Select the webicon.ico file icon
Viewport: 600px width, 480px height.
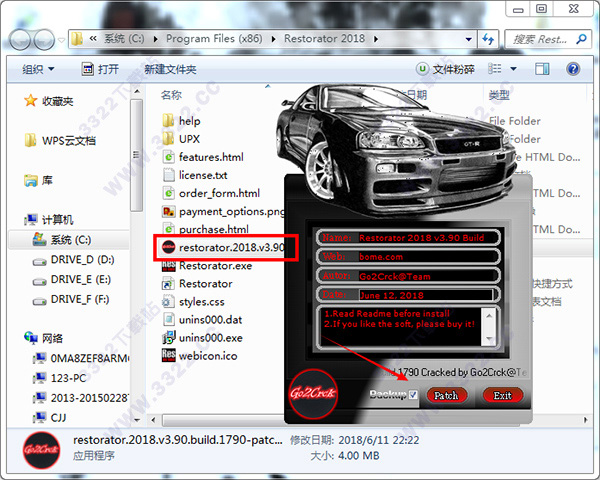coord(168,355)
